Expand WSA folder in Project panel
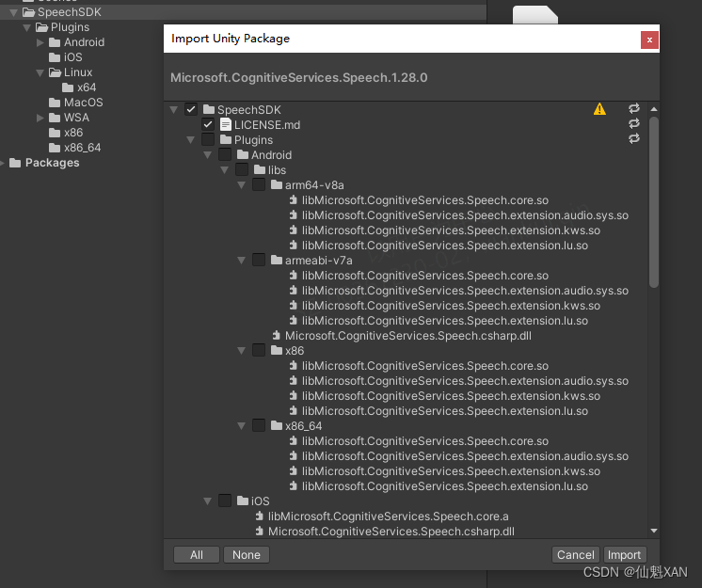 40,118
